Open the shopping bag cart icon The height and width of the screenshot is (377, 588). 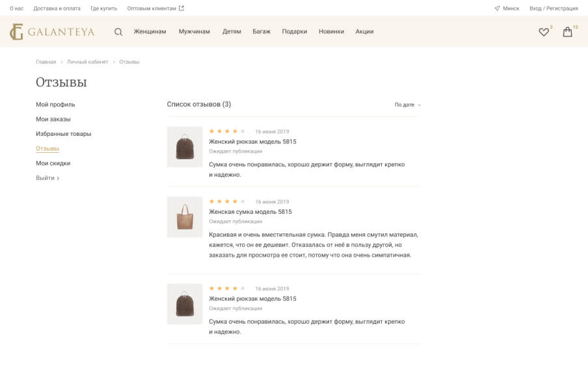pyautogui.click(x=567, y=31)
